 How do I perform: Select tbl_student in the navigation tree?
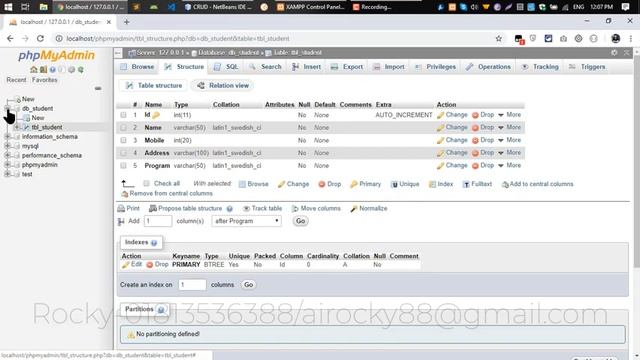point(47,127)
